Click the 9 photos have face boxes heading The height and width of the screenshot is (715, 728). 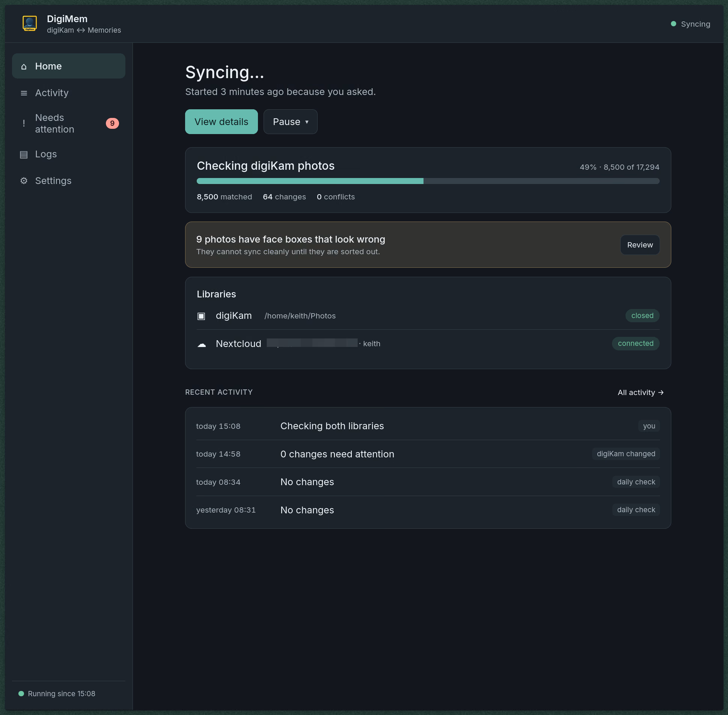291,240
